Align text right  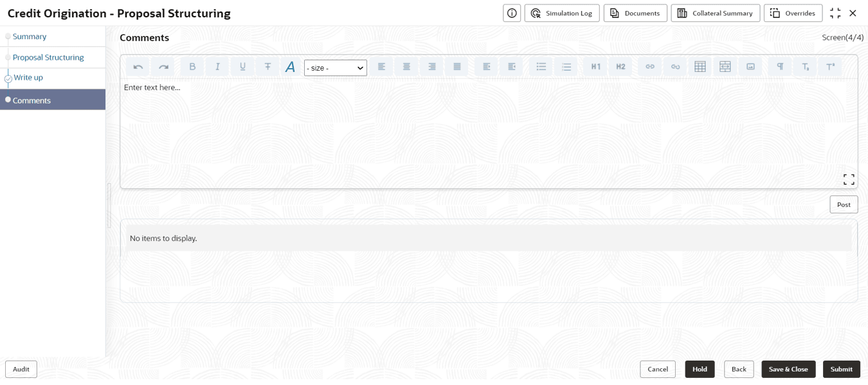click(x=432, y=67)
